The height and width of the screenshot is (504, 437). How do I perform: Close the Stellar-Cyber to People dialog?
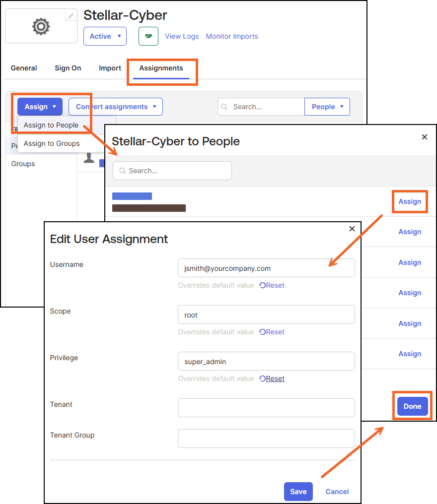424,137
